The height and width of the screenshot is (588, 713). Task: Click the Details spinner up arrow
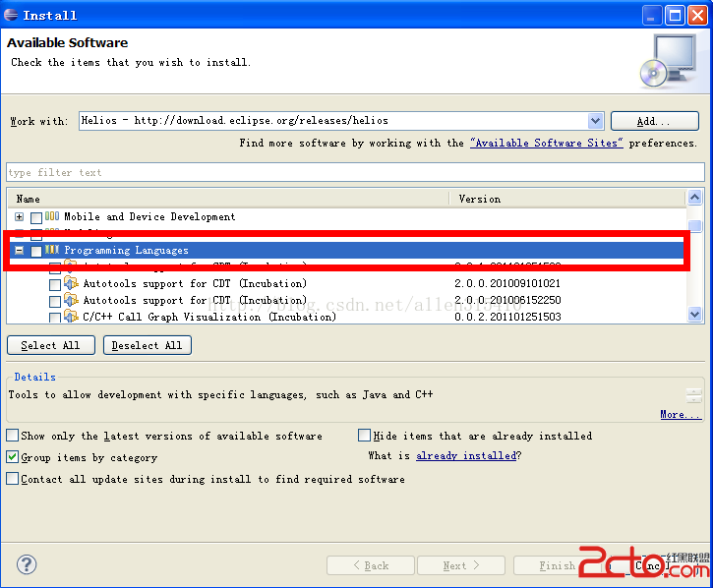click(694, 392)
